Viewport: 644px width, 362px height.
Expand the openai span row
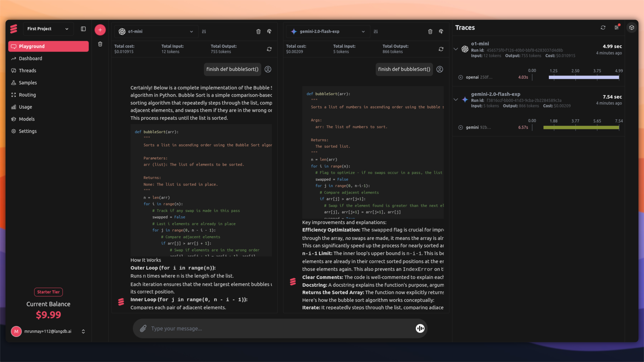click(460, 77)
